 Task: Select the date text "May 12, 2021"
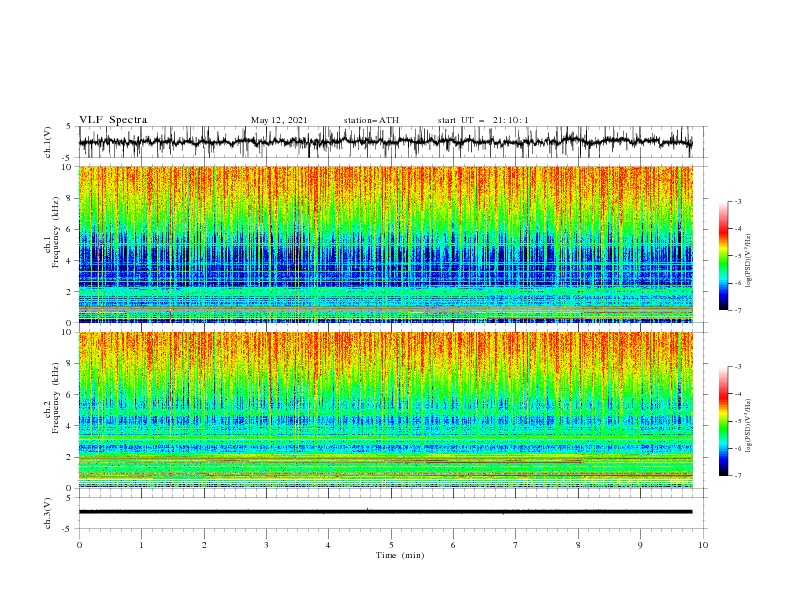pos(279,120)
